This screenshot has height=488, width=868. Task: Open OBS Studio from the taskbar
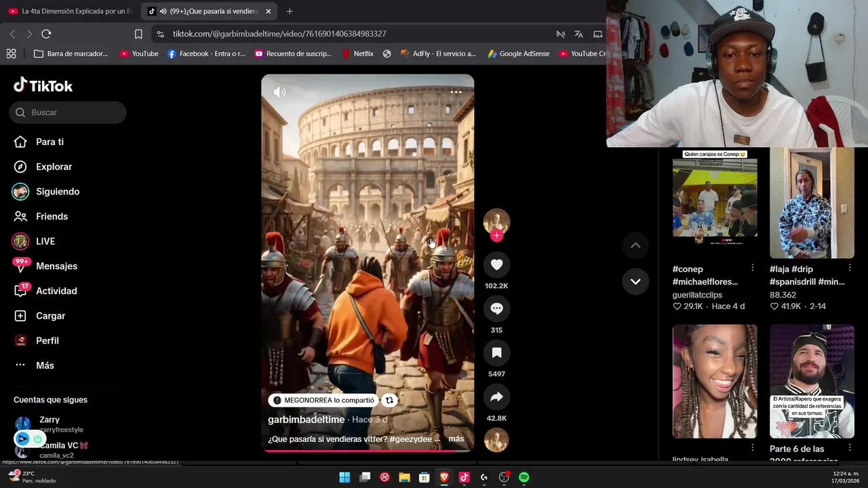(504, 477)
